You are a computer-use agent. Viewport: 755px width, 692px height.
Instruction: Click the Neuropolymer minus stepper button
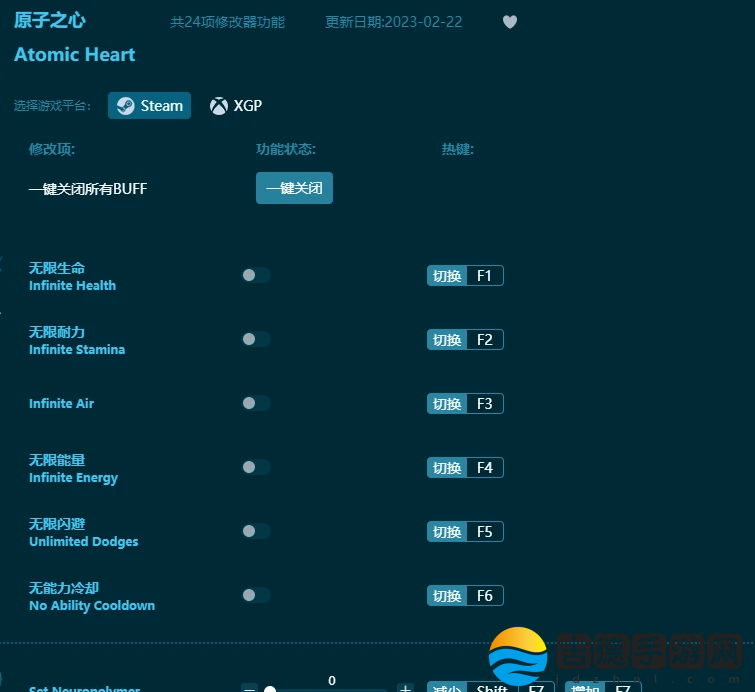(x=249, y=688)
